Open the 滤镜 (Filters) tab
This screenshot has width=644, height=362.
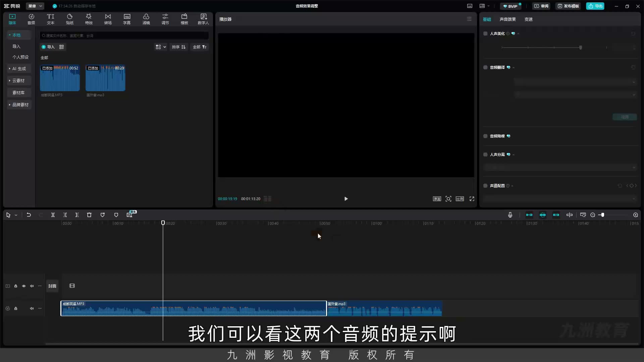click(146, 19)
